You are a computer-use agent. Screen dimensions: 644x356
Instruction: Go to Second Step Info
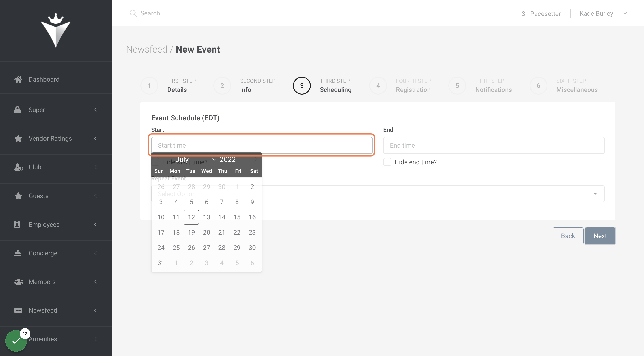(x=244, y=85)
